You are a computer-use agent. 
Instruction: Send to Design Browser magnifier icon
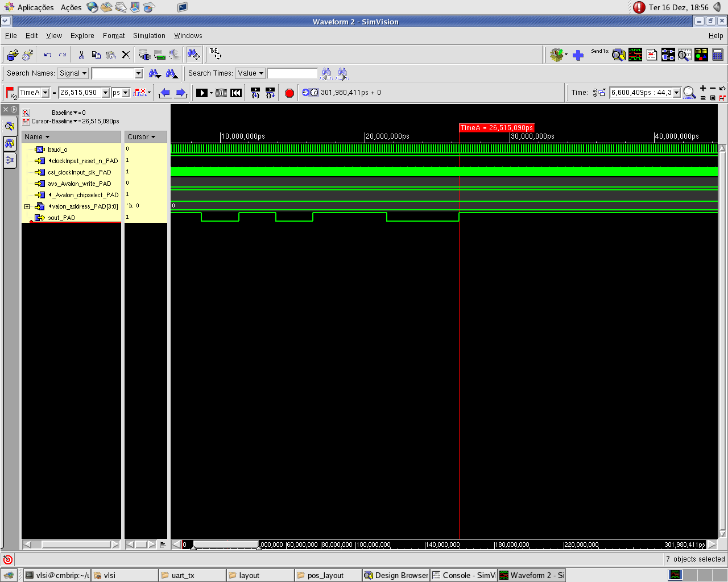point(619,55)
